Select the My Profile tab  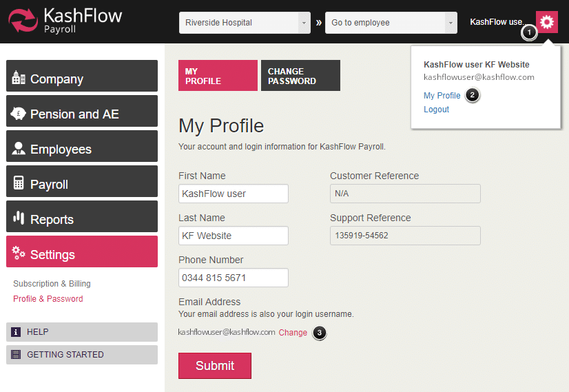(x=218, y=76)
